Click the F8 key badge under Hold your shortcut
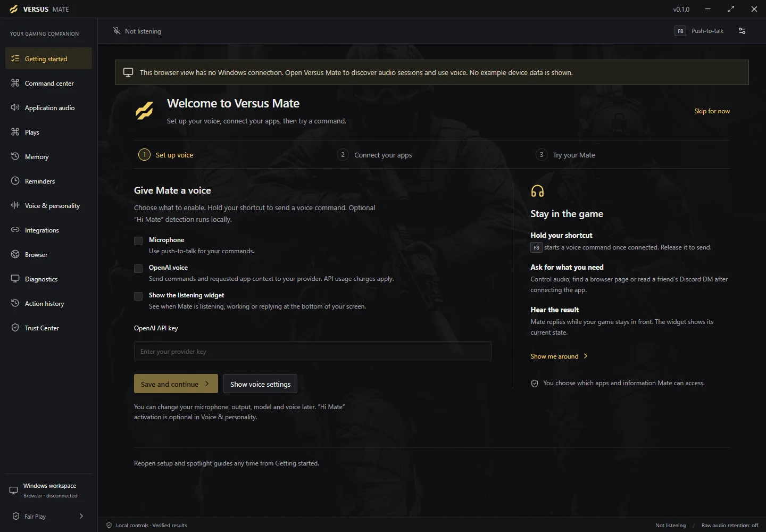The width and height of the screenshot is (766, 532). click(536, 247)
